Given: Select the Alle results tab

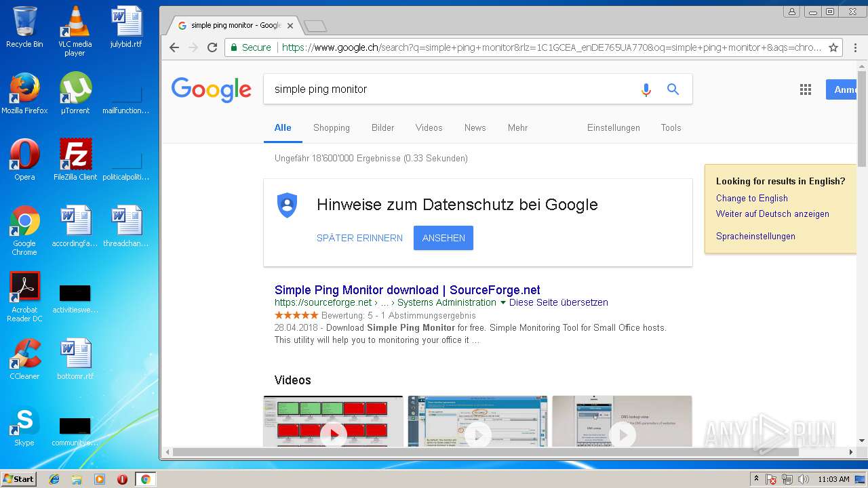Looking at the screenshot, I should [283, 127].
